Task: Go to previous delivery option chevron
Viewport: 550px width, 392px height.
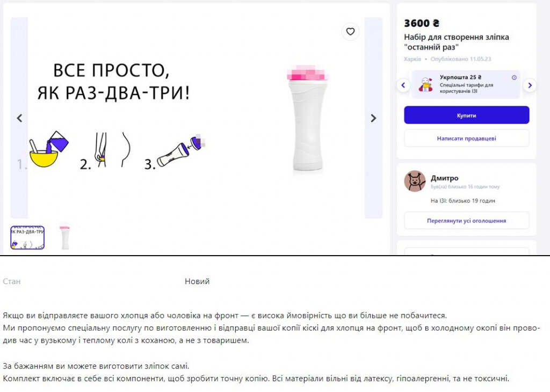Action: tap(403, 85)
